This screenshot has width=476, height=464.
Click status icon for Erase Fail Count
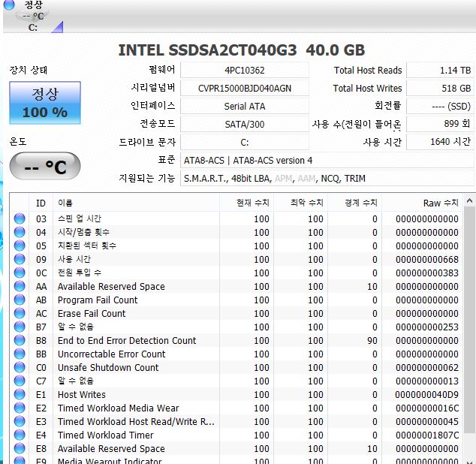(20, 313)
